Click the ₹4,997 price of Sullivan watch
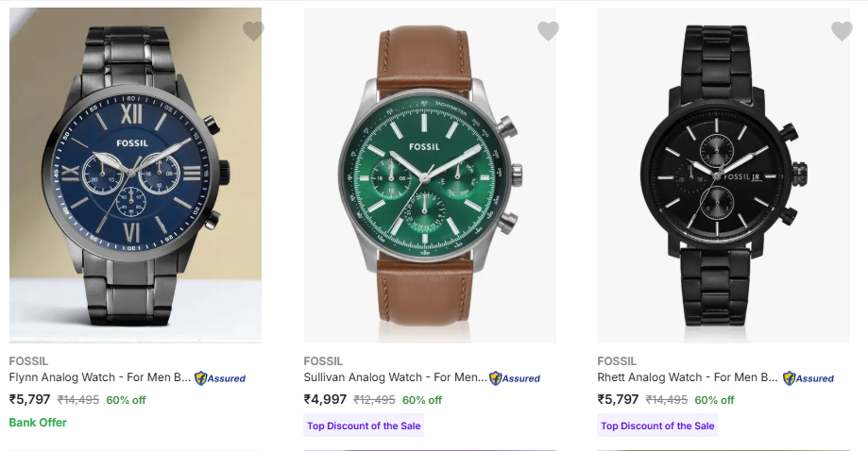This screenshot has height=451, width=868. point(325,399)
